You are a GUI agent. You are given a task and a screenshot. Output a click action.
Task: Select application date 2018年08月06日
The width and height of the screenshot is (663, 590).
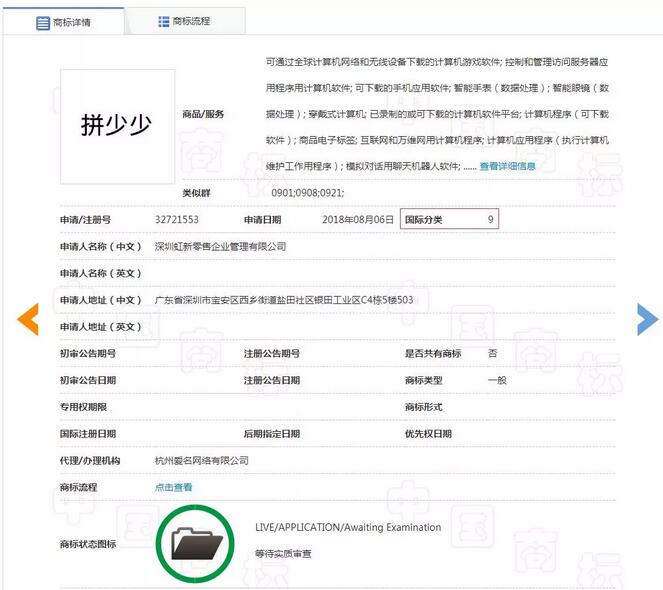[358, 220]
